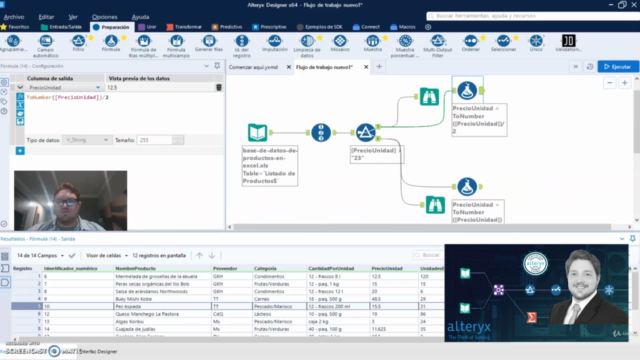The height and width of the screenshot is (360, 640).
Task: Select the Muestra tool
Action: coord(373,43)
